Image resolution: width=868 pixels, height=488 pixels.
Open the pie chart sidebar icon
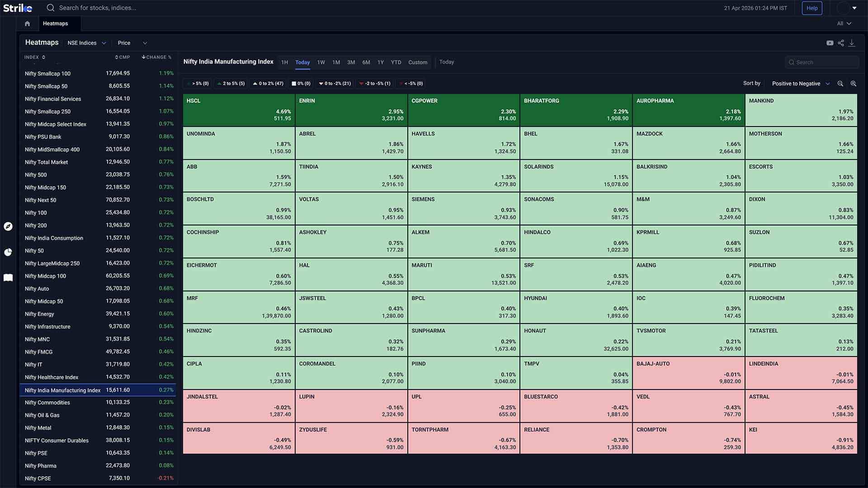point(8,252)
